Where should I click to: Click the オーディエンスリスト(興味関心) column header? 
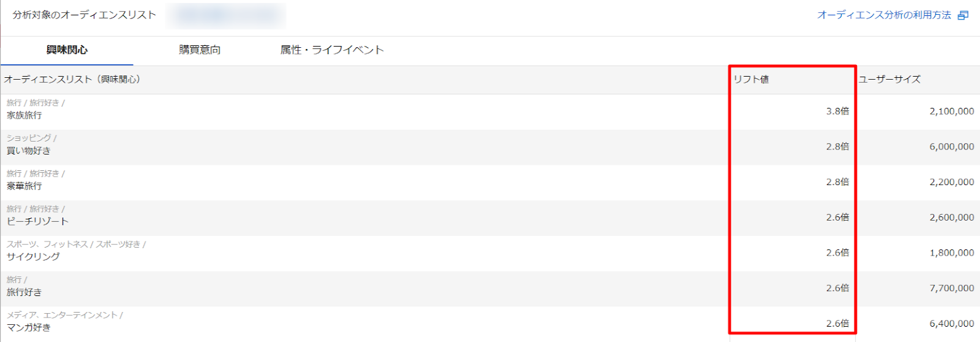coord(72,80)
